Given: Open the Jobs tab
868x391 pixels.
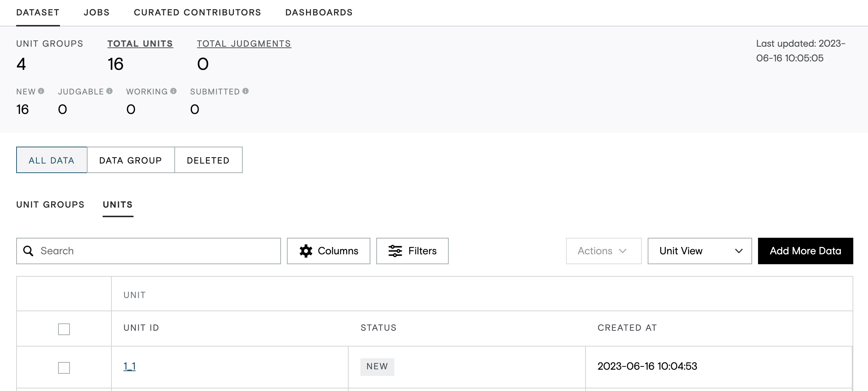Looking at the screenshot, I should tap(96, 12).
